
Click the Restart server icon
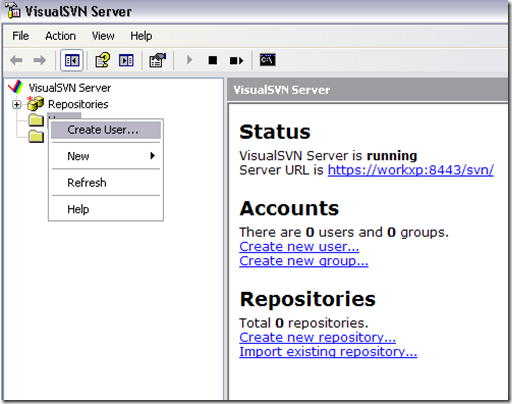pos(236,61)
